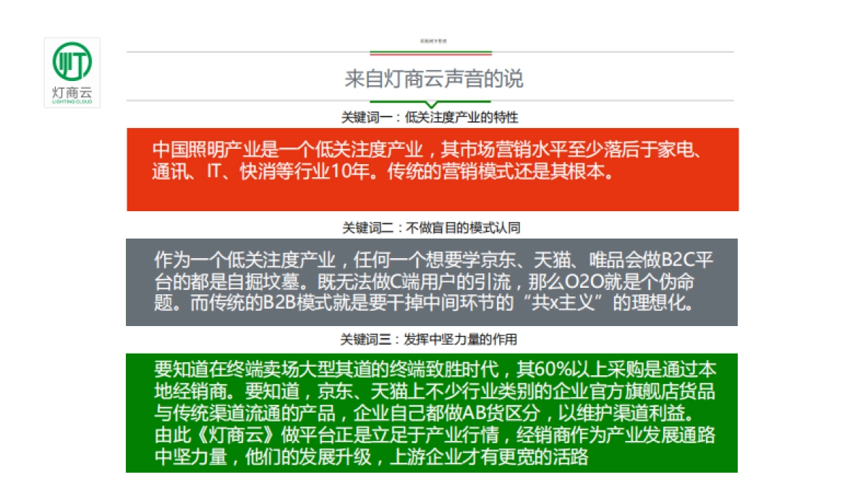This screenshot has height=488, width=868.
Task: Click the LIGHTING CLOUD text under the logo
Action: (73, 100)
